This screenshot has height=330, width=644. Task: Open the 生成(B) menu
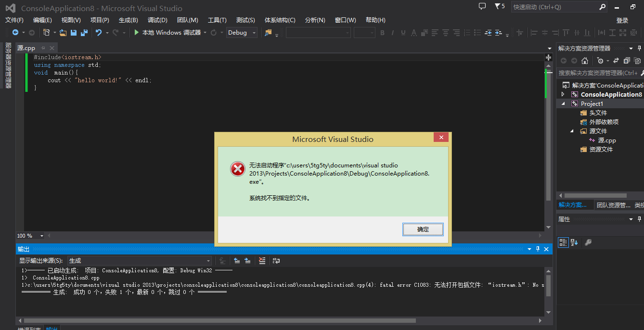coord(128,20)
